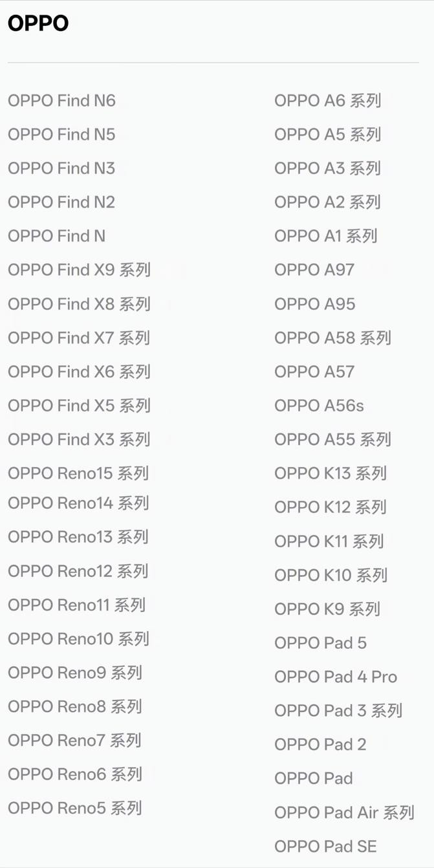Choose OPPO Pad Air 系列

344,813
